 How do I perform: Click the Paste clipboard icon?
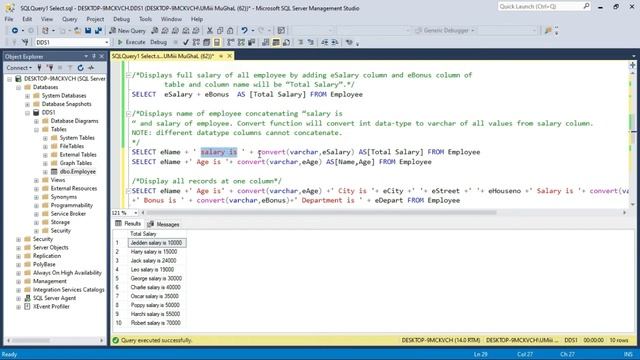230,31
